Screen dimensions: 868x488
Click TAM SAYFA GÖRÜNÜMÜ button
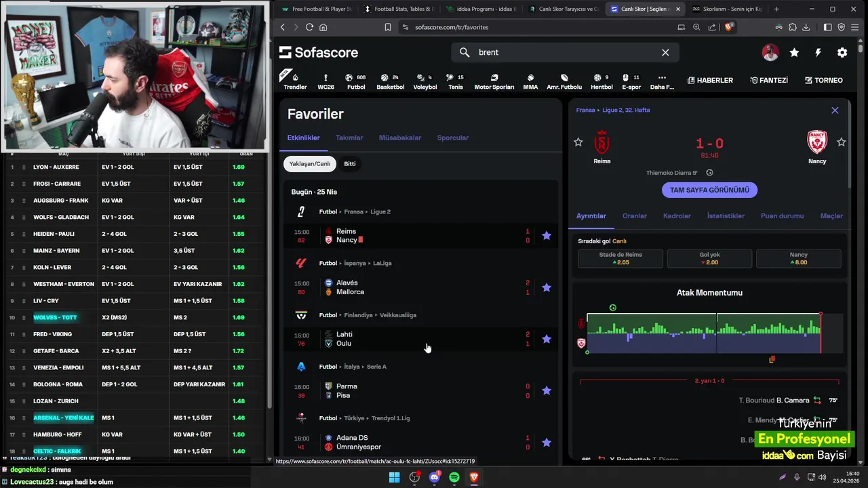pyautogui.click(x=709, y=190)
